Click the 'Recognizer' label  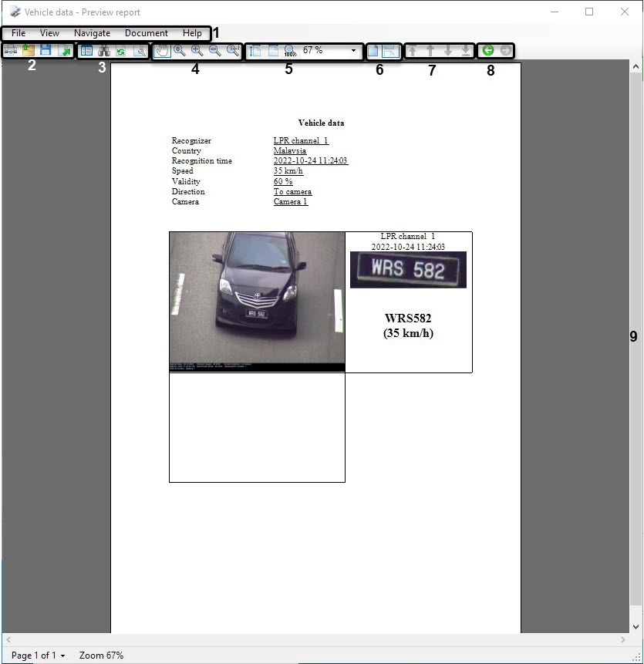[191, 140]
